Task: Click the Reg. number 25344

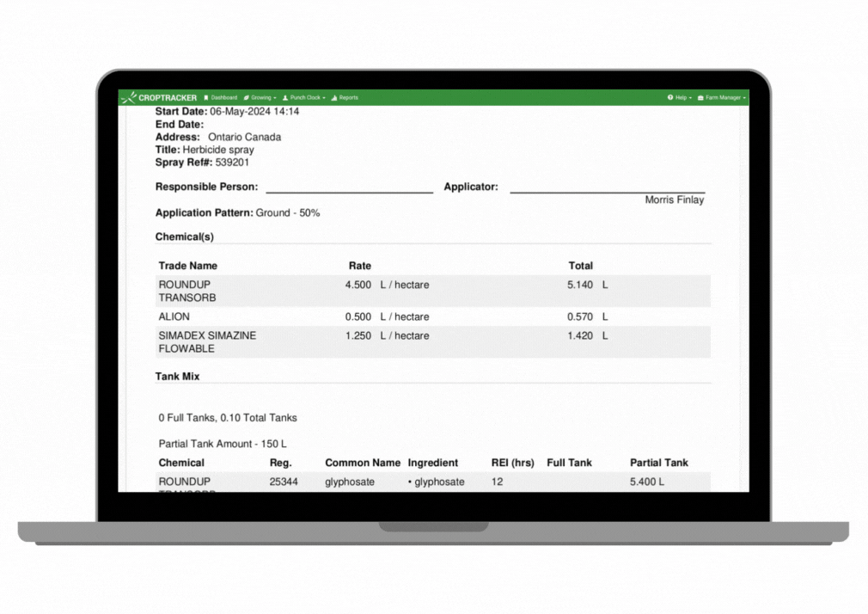Action: pos(284,482)
